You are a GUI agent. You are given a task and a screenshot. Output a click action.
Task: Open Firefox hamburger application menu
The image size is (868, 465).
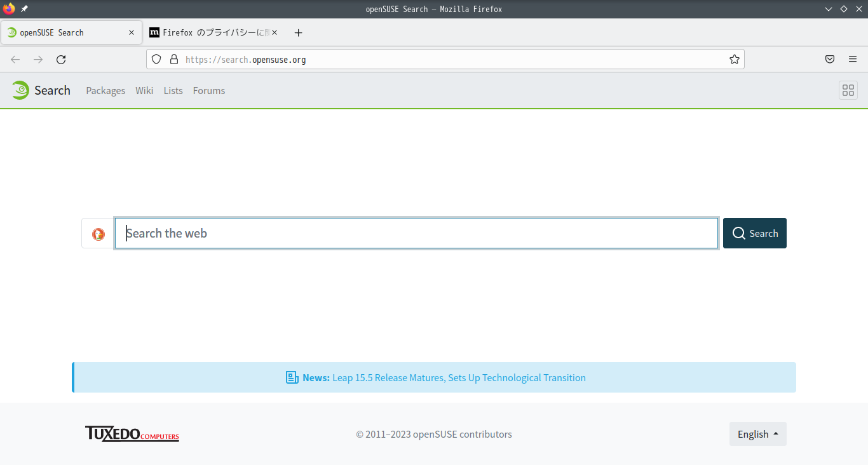[853, 59]
